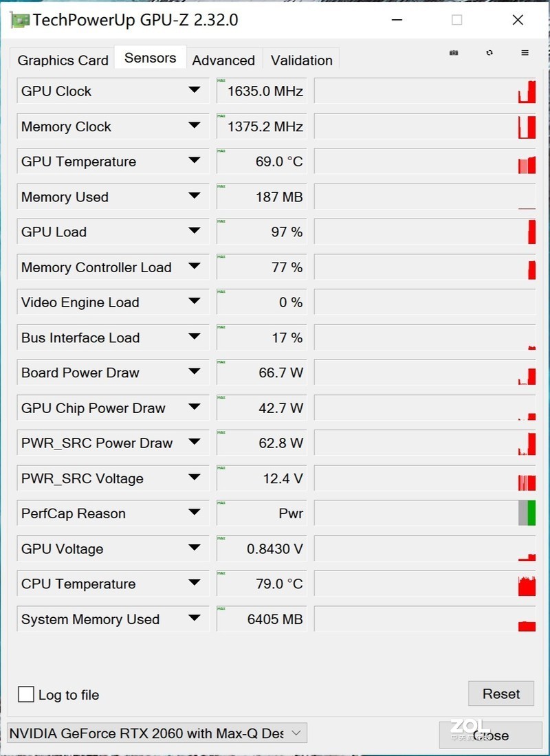Open the hamburger settings menu
This screenshot has height=756, width=550.
pyautogui.click(x=525, y=52)
